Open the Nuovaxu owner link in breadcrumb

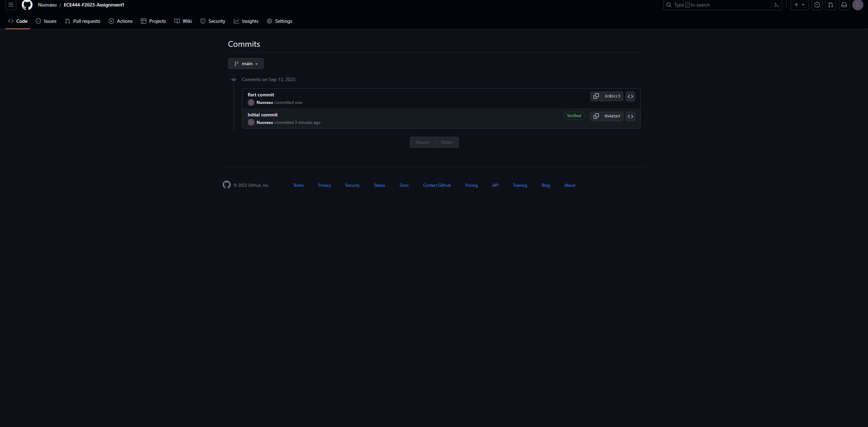click(x=47, y=5)
